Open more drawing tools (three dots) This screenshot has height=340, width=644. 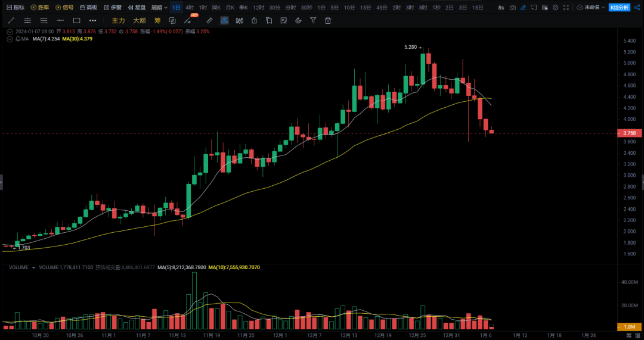click(93, 20)
